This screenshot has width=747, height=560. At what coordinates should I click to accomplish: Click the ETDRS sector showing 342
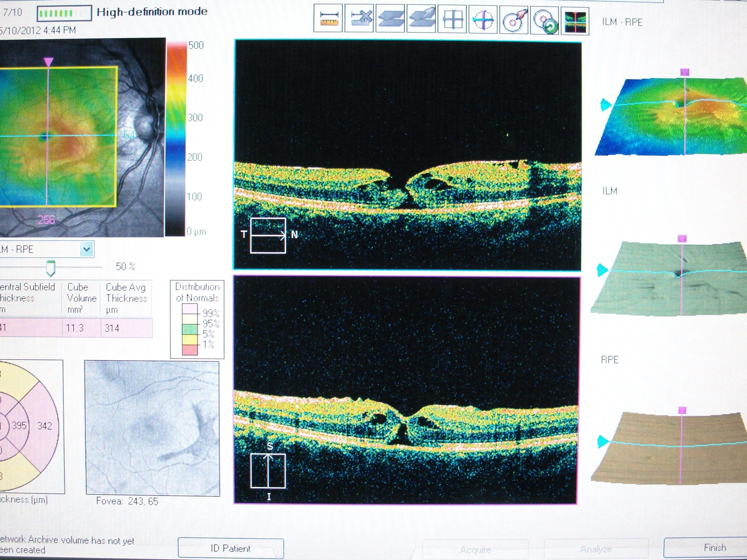pos(45,426)
